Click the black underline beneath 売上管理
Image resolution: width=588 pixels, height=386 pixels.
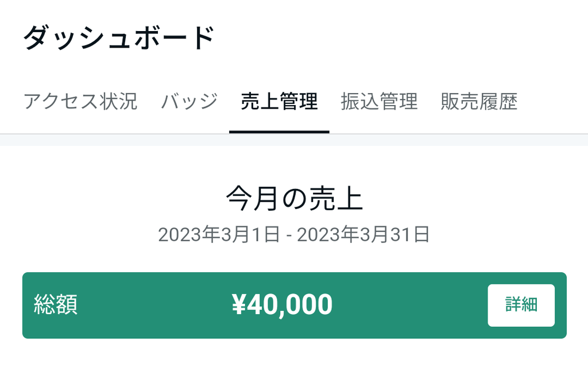(279, 132)
